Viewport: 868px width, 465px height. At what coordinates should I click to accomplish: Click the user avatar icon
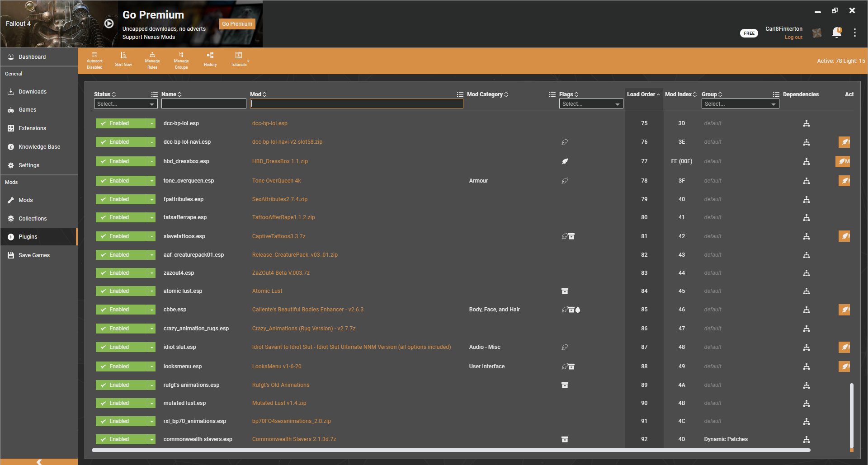(817, 33)
